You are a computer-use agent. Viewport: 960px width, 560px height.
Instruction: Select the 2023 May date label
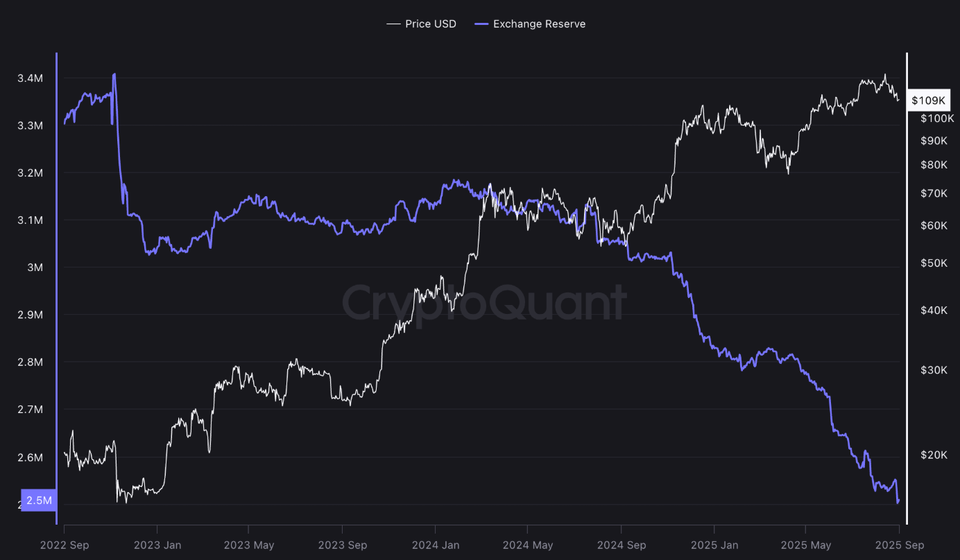point(250,545)
